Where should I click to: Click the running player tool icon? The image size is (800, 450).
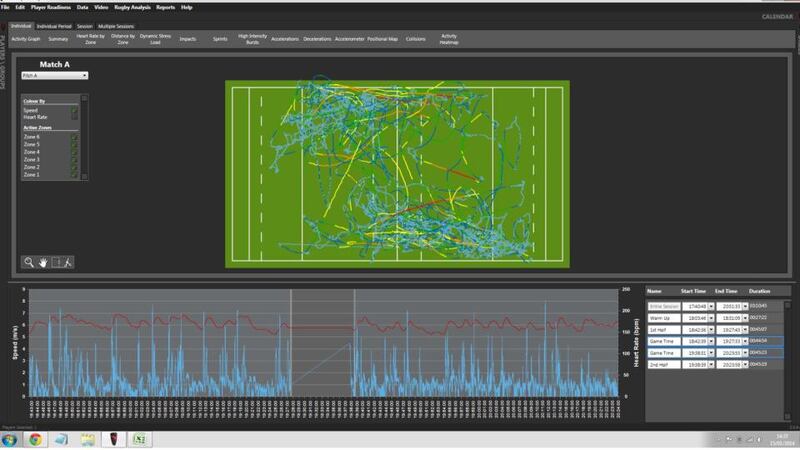coord(68,262)
